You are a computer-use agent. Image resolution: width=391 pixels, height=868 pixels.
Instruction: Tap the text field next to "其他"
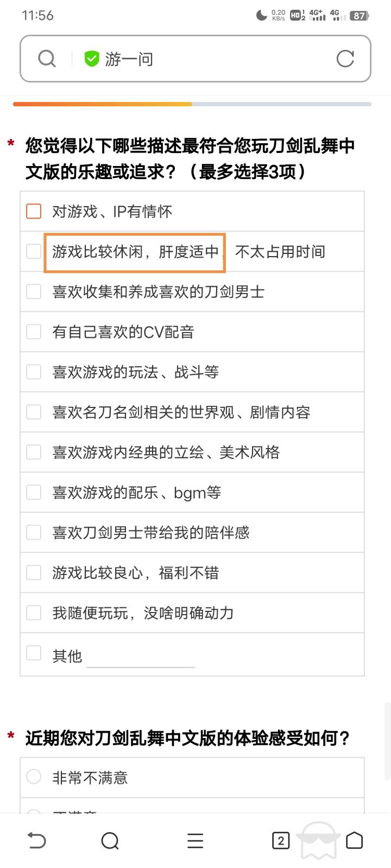click(140, 658)
